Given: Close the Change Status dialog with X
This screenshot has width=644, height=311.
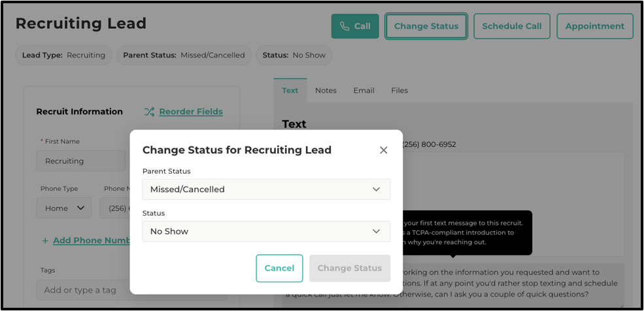Looking at the screenshot, I should 384,150.
